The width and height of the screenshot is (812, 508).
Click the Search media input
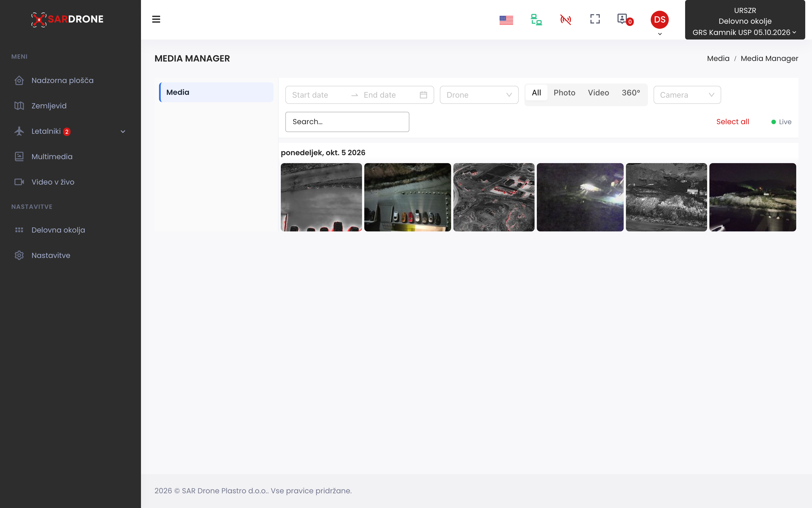click(x=347, y=122)
